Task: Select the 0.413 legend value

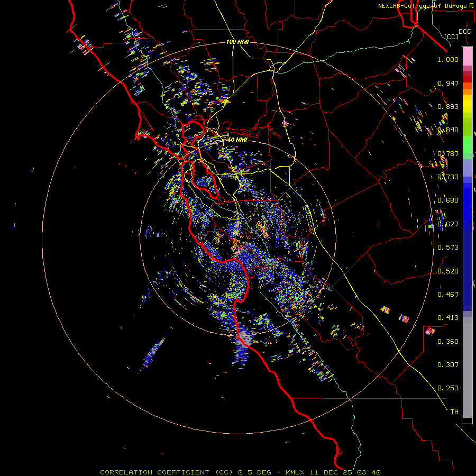Action: tap(448, 318)
